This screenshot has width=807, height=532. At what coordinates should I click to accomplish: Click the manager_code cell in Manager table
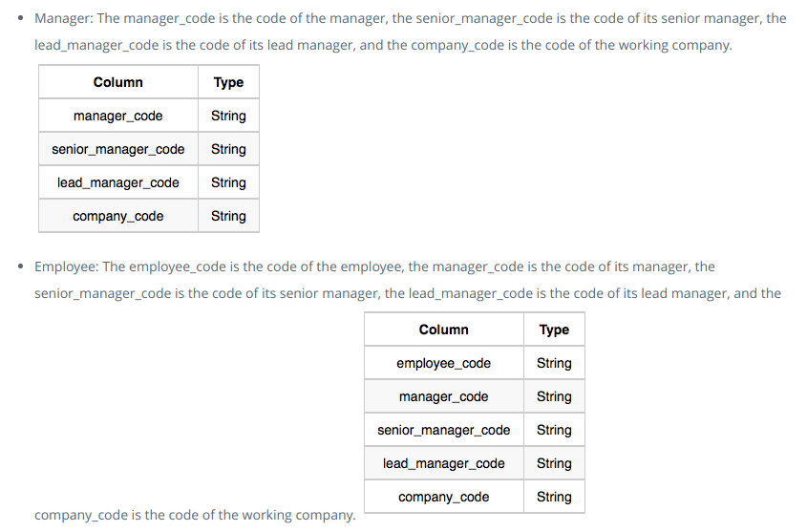coord(117,116)
